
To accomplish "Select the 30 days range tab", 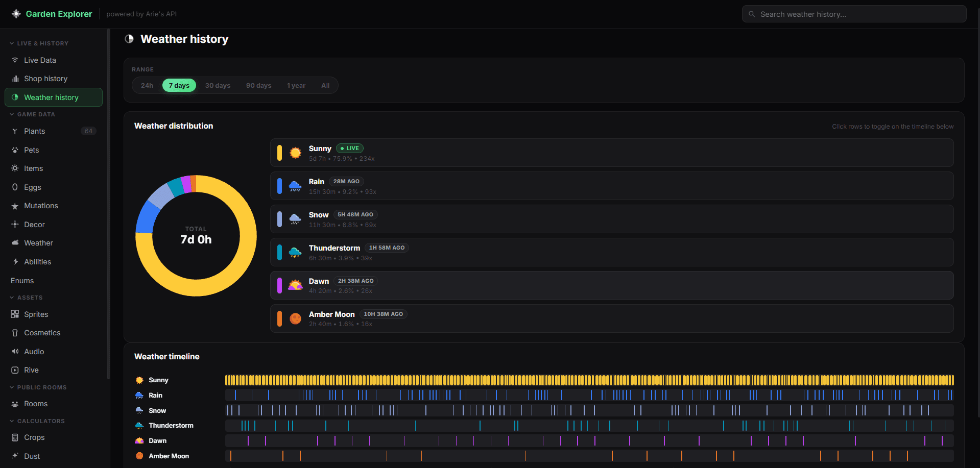I will tap(218, 85).
